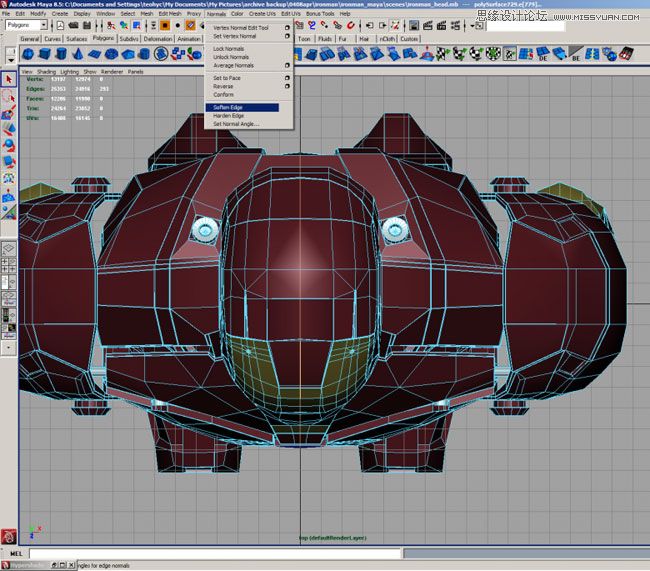This screenshot has width=650, height=571.
Task: Click Harden Edge menu entry
Action: (x=229, y=116)
